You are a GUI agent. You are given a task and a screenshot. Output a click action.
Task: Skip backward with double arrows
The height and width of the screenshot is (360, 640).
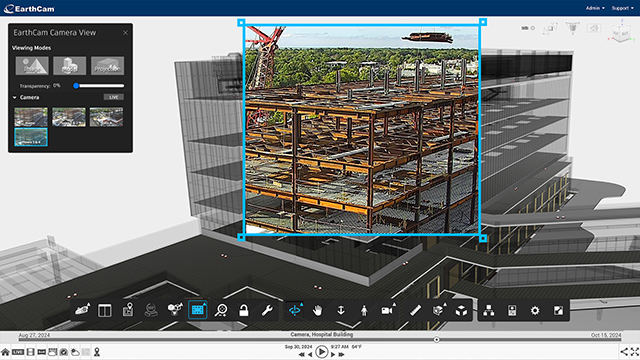302,355
